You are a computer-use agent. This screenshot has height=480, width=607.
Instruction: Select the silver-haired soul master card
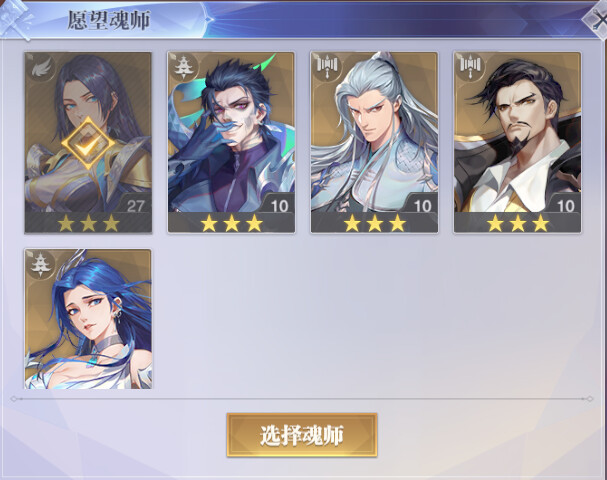coord(374,142)
